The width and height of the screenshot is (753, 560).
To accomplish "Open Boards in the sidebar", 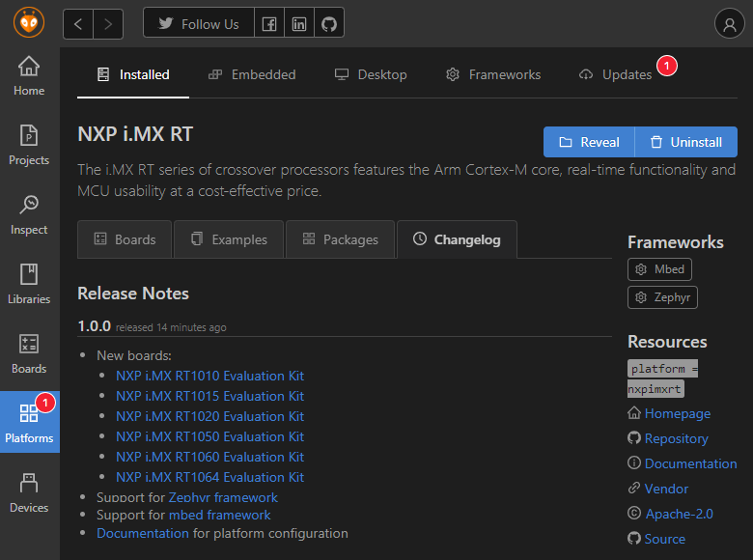I will point(29,354).
